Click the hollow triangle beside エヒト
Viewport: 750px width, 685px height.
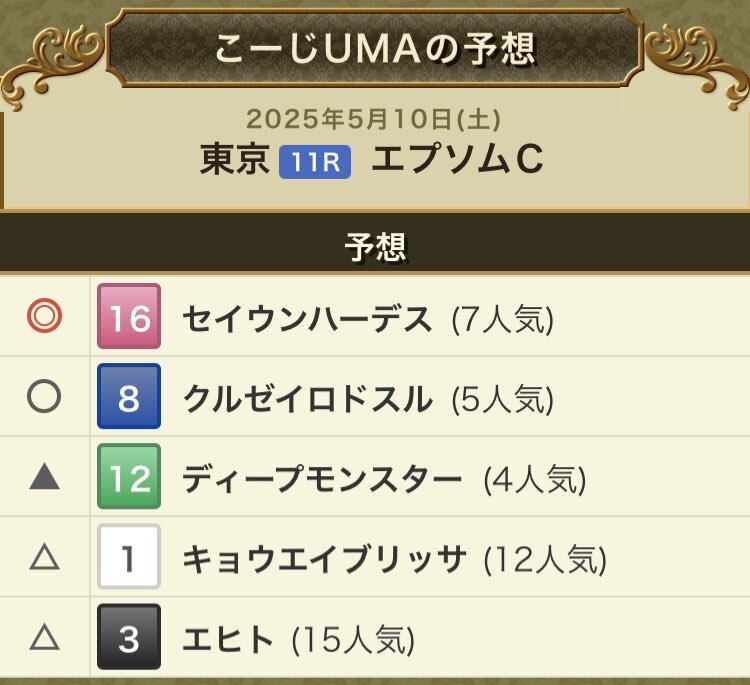(44, 637)
